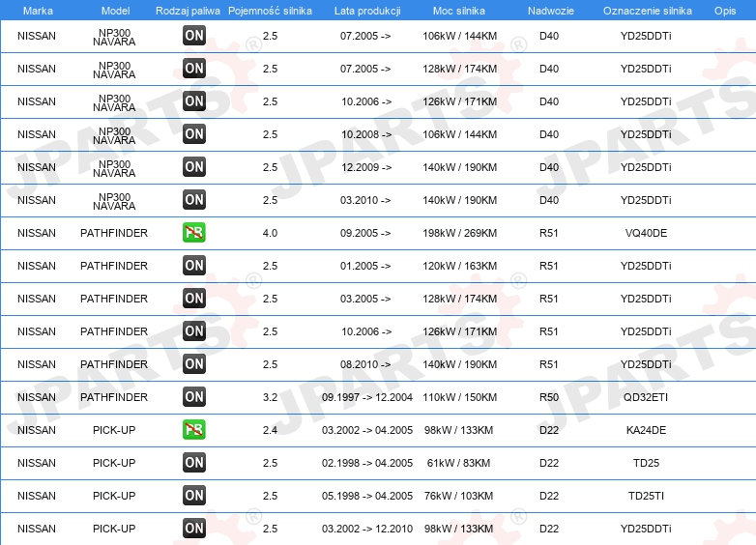Click the 76kW / 103KM power cell

(x=458, y=496)
